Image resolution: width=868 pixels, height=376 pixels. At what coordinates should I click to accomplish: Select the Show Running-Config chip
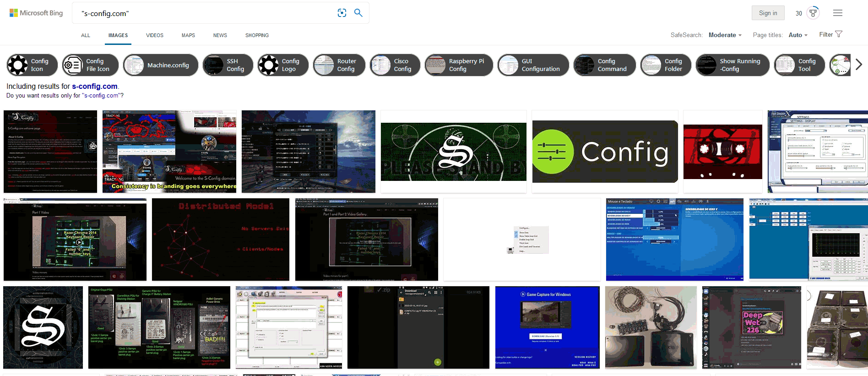click(732, 65)
